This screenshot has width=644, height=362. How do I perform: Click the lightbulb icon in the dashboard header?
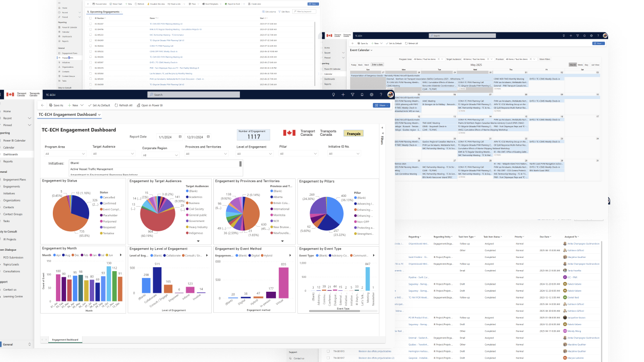click(334, 95)
